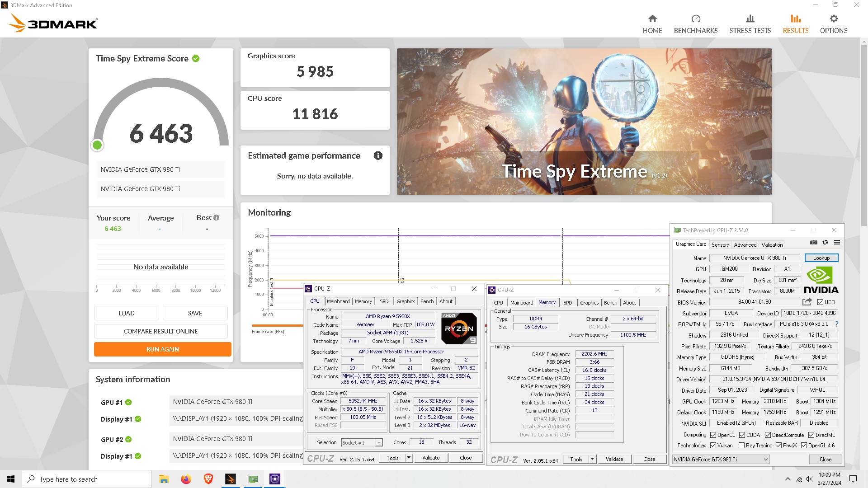
Task: Click the 3DMark vertical scrollbar
Action: click(x=864, y=136)
